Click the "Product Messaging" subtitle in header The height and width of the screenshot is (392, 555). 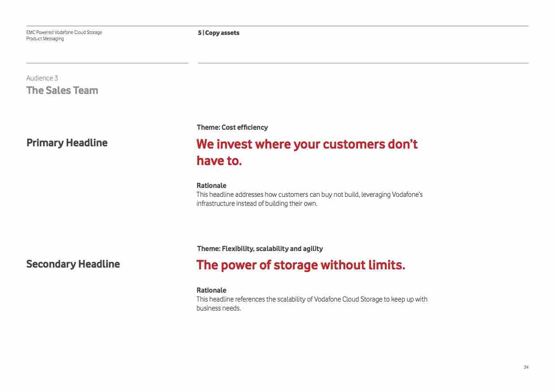tap(45, 39)
